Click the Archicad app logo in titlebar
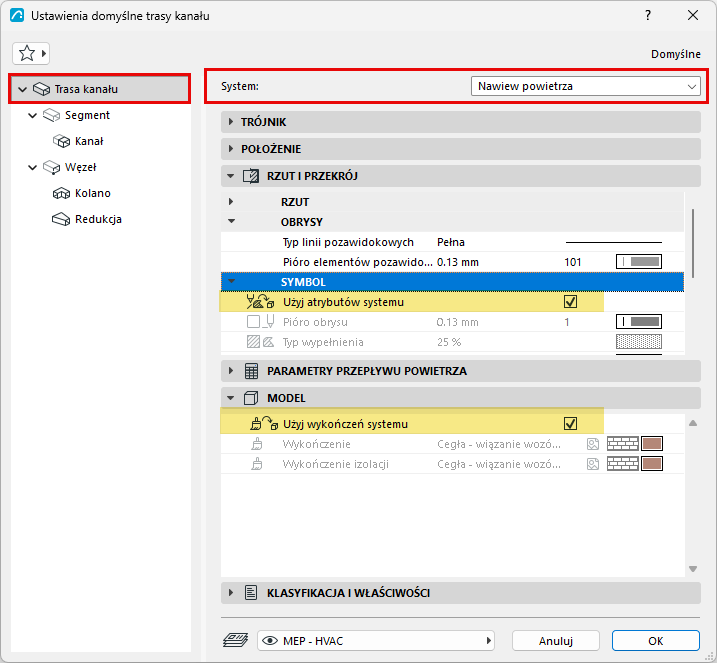Image resolution: width=717 pixels, height=663 pixels. click(17, 16)
